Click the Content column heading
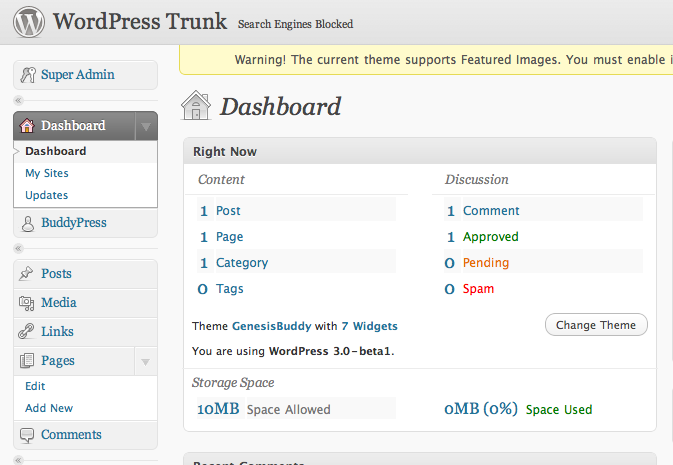The width and height of the screenshot is (673, 465). (221, 179)
